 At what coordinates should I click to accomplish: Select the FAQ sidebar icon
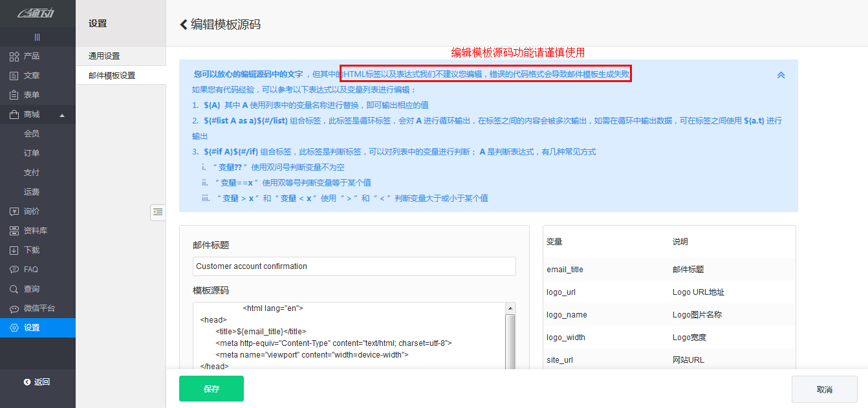pos(14,269)
